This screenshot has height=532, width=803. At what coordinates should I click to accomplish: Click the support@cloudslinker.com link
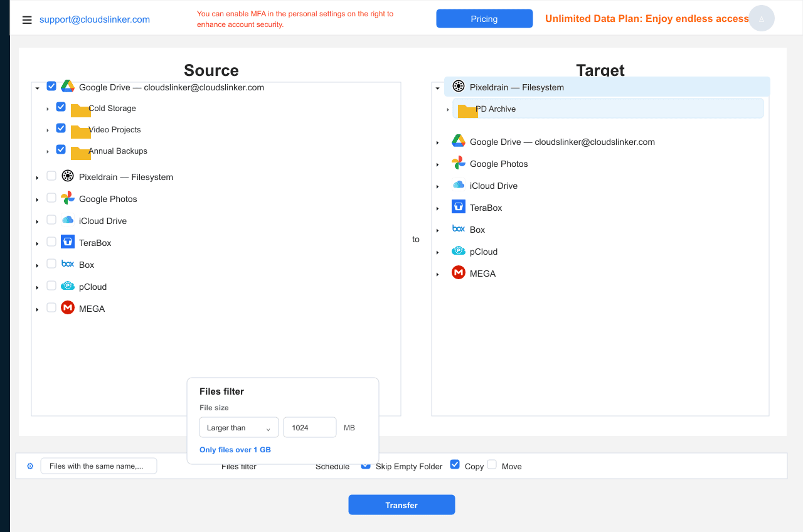tap(95, 19)
